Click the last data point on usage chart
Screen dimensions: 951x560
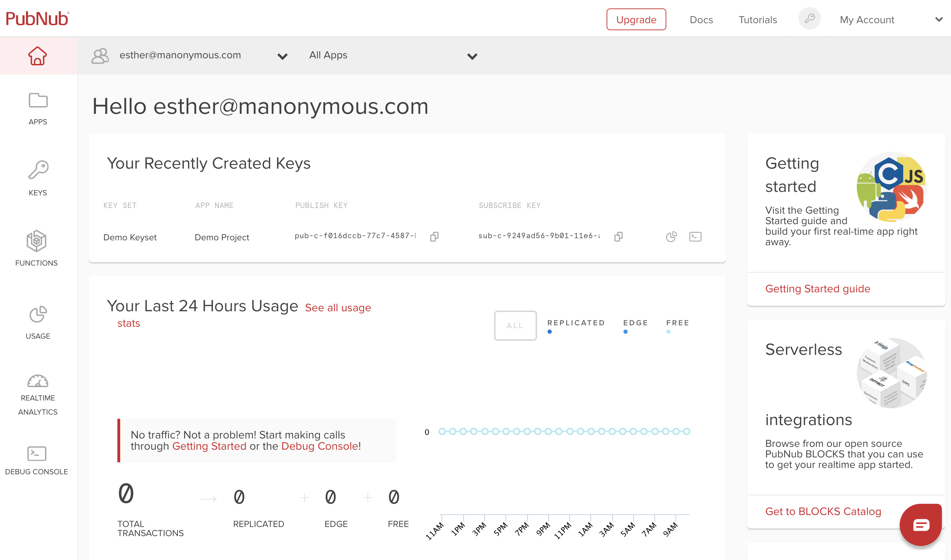pos(686,431)
